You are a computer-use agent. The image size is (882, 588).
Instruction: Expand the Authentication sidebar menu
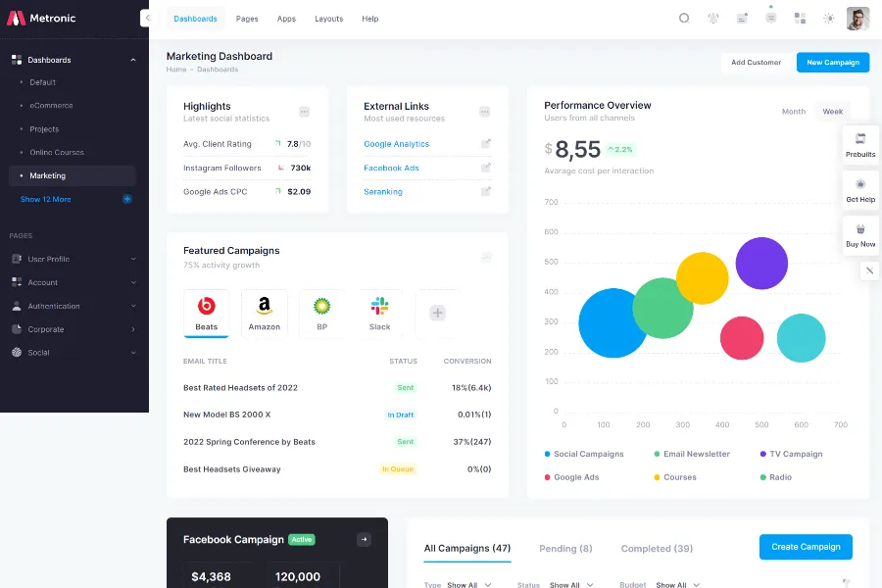tap(73, 306)
